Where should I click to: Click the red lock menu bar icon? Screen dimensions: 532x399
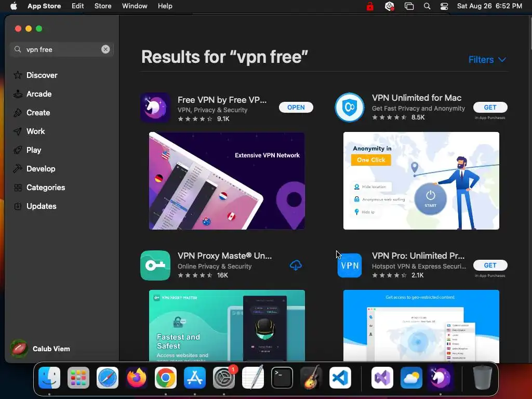(x=370, y=6)
